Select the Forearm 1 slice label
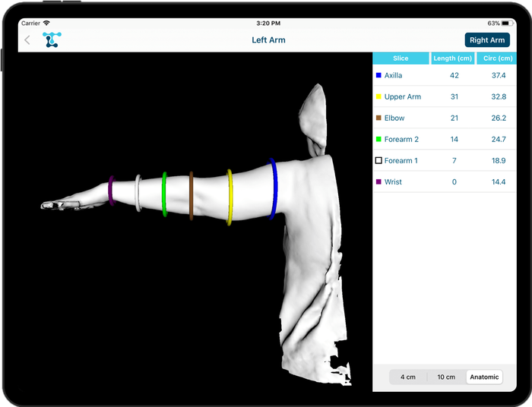 pos(401,161)
